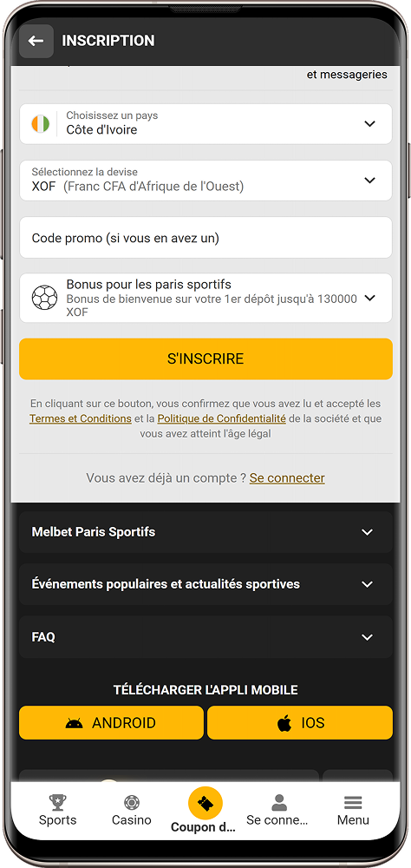Open the country selection dropdown
The width and height of the screenshot is (411, 868).
[205, 124]
